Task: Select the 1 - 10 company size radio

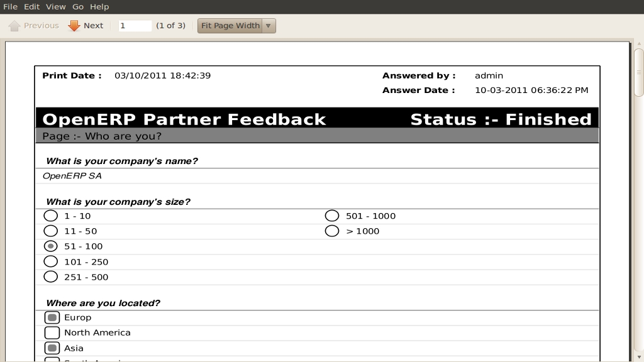Action: tap(50, 216)
